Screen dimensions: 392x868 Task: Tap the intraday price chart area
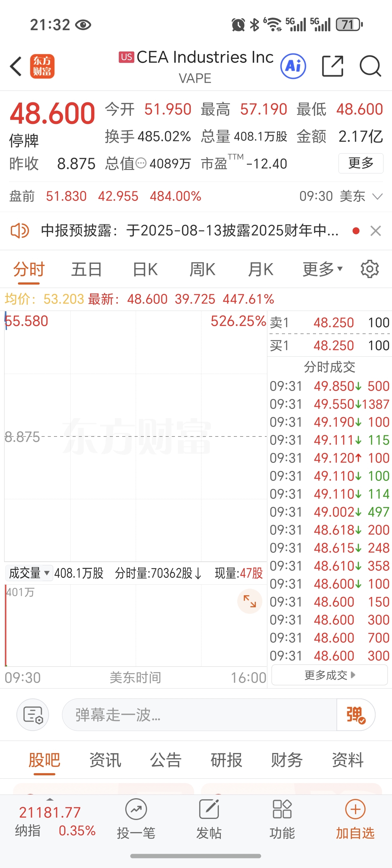pos(136,436)
